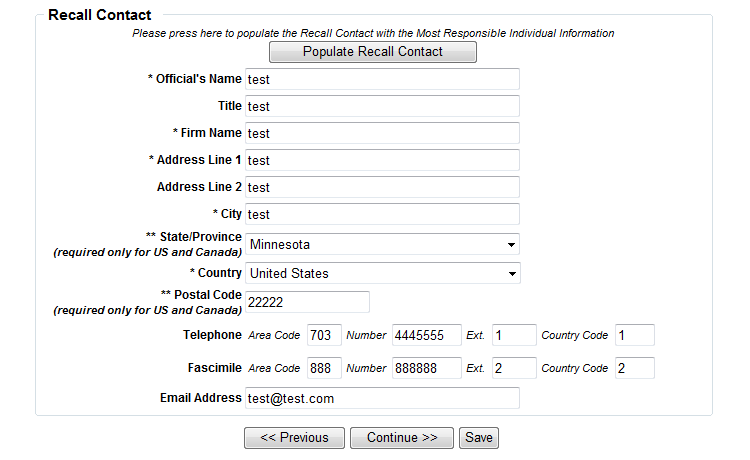Focus the Fascimile Number field
750x460 pixels.
[426, 368]
